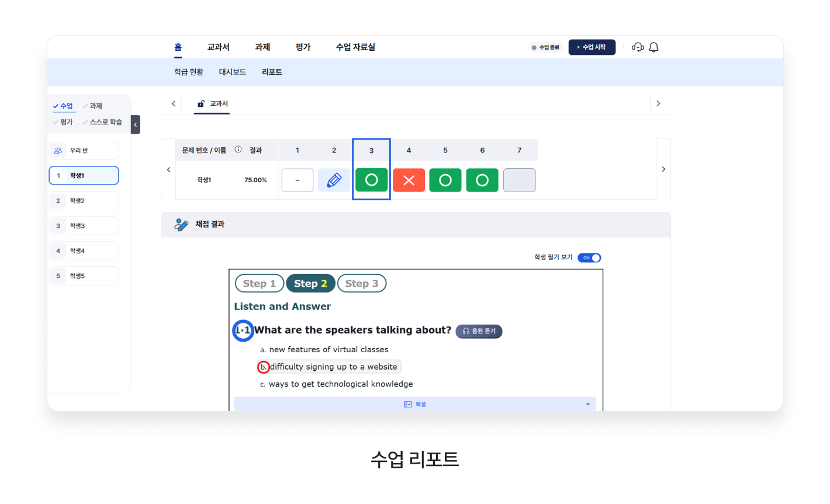830x504 pixels.
Task: Open the 평가 top menu
Action: click(x=303, y=47)
